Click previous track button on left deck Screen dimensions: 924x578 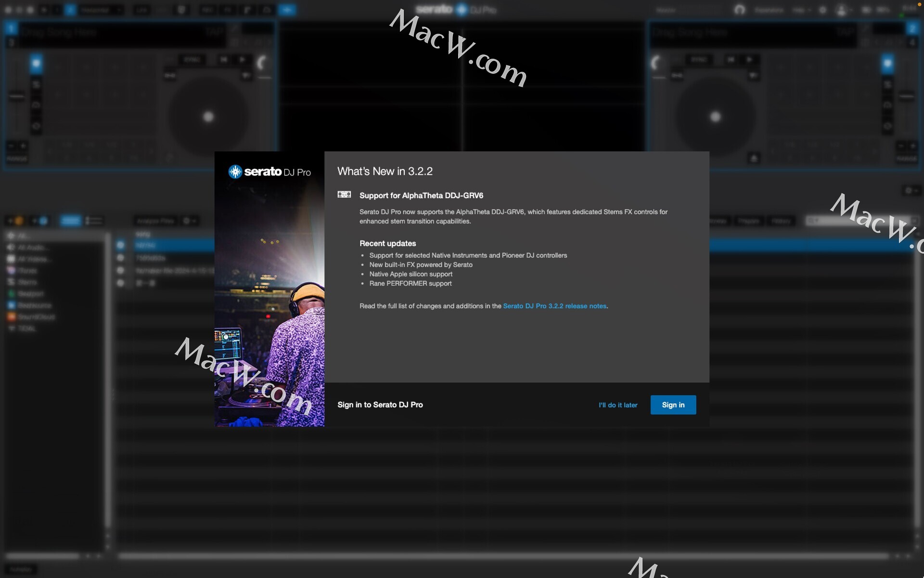(224, 59)
